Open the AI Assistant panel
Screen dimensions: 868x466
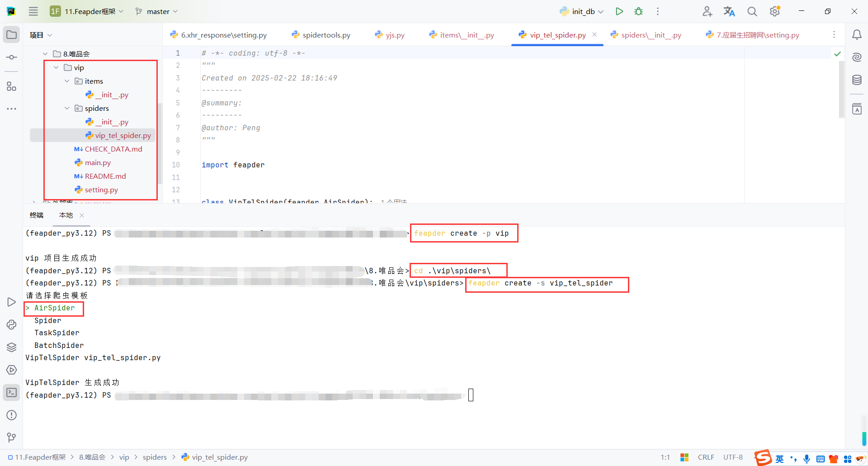click(x=857, y=57)
